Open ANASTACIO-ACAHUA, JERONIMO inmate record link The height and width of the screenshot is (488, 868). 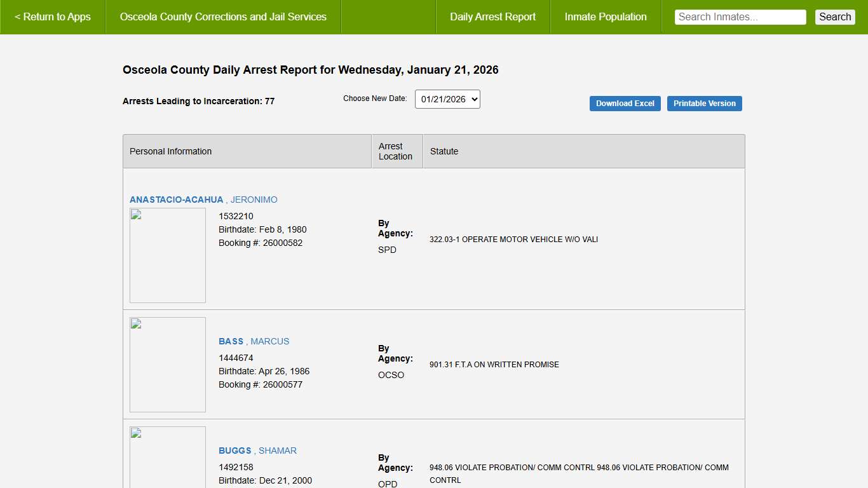(x=203, y=200)
